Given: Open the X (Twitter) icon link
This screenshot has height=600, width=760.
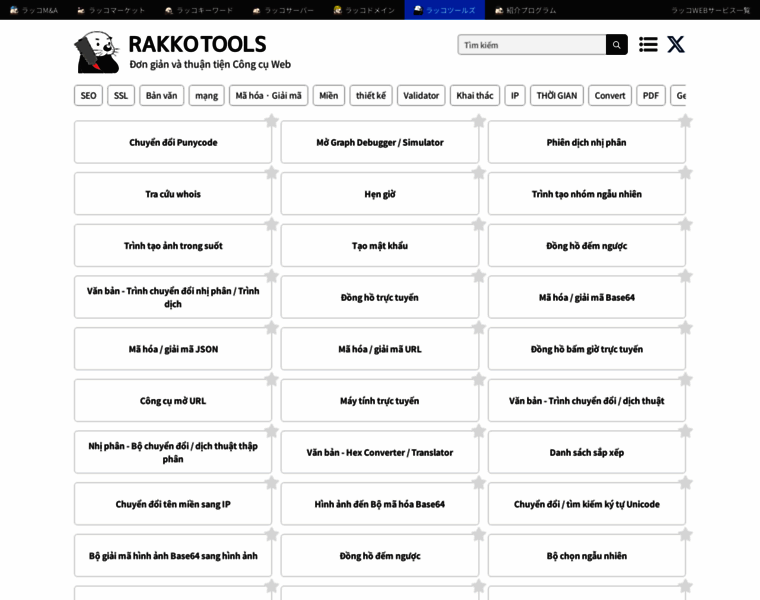Looking at the screenshot, I should click(x=676, y=45).
